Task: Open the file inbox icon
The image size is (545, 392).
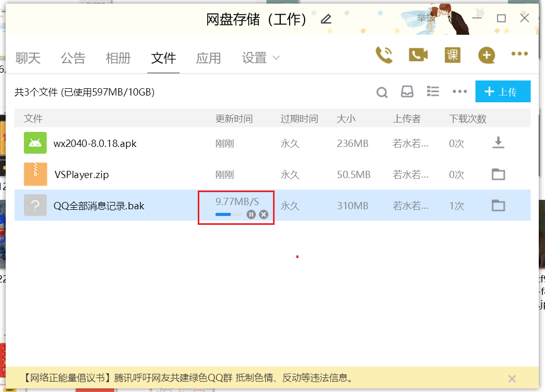Action: coord(407,91)
